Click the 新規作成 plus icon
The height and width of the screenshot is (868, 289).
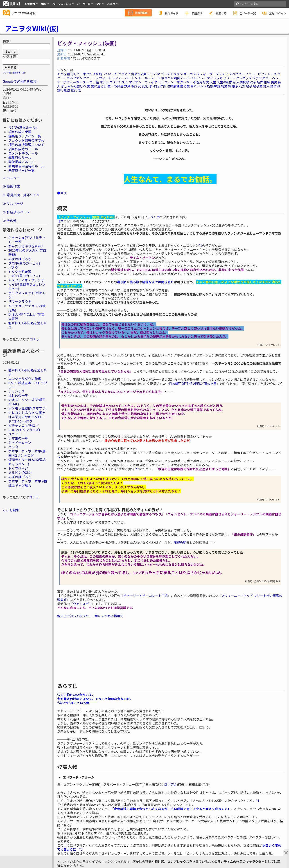187,13
